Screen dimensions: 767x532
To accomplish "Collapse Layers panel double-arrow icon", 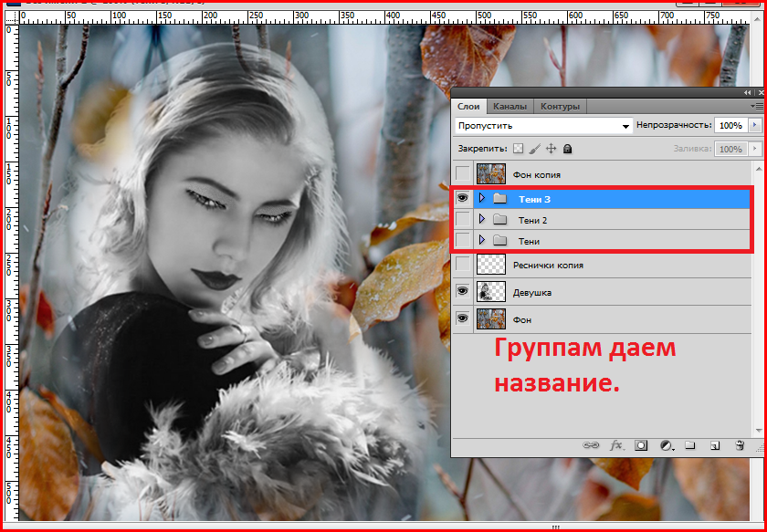I will click(x=748, y=93).
